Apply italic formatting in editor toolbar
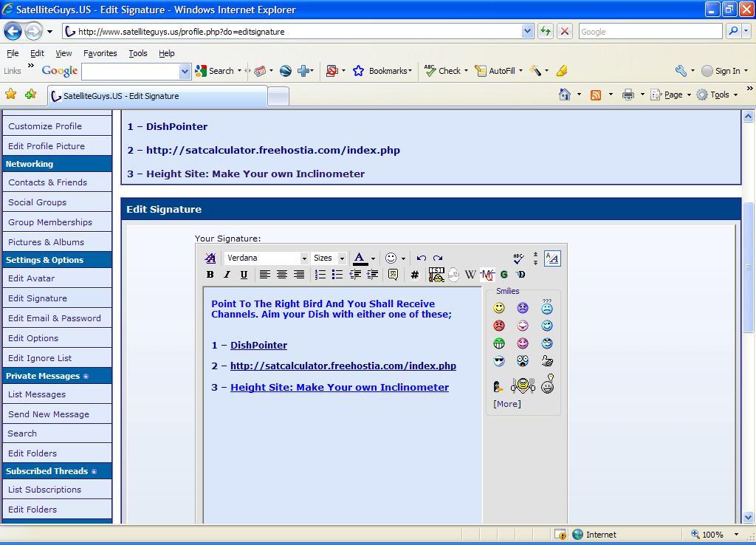 (x=227, y=275)
